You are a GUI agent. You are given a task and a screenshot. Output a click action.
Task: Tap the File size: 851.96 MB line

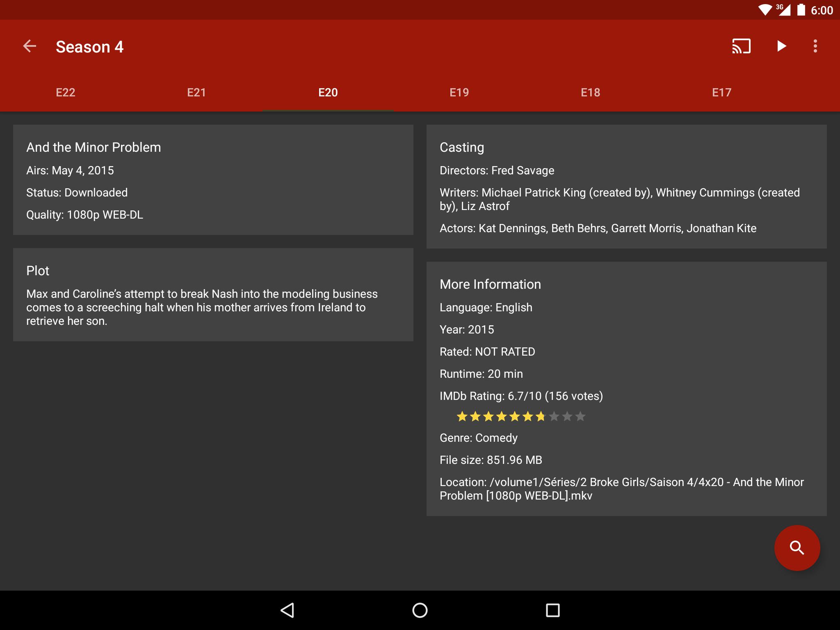coord(491,460)
